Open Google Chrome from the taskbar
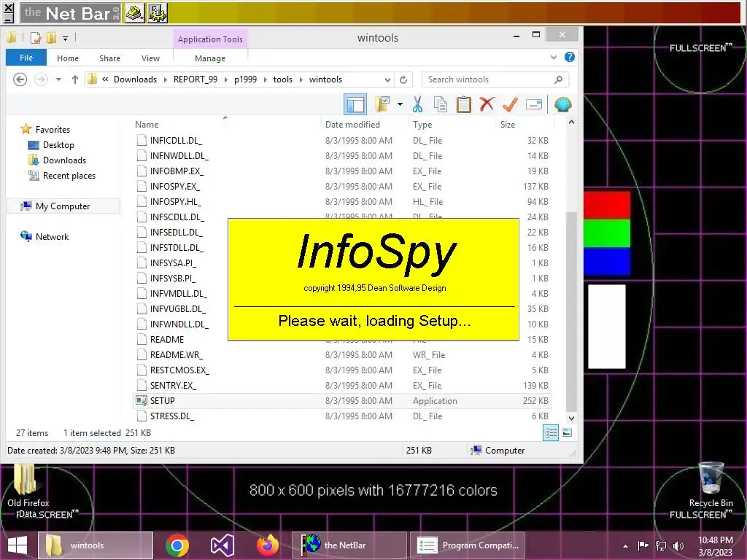This screenshot has height=560, width=747. (177, 545)
